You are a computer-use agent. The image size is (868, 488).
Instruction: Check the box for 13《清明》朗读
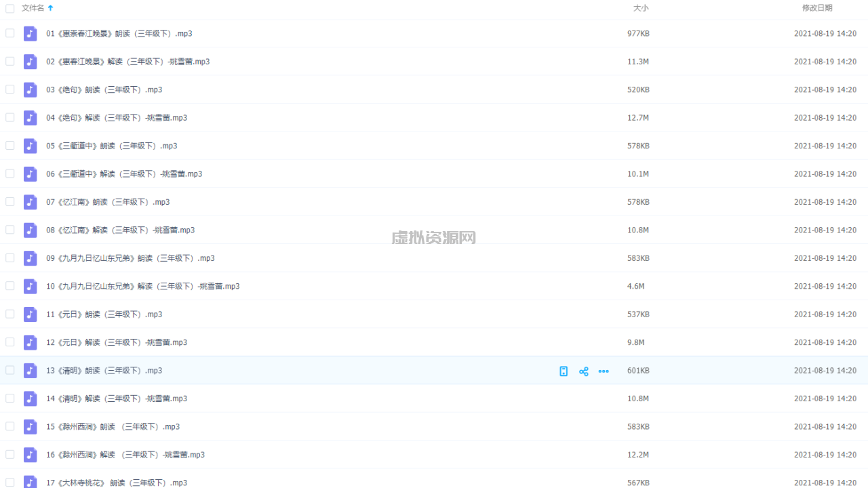click(9, 371)
